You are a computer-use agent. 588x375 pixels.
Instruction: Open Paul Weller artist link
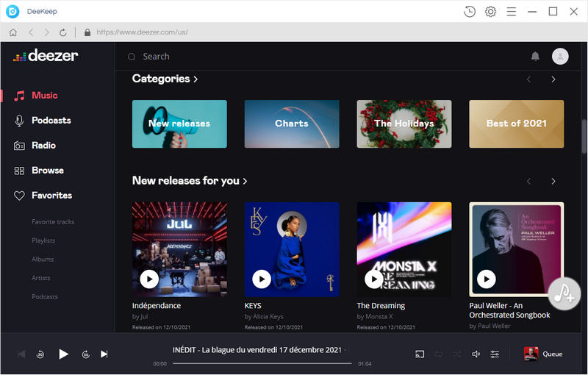point(494,326)
